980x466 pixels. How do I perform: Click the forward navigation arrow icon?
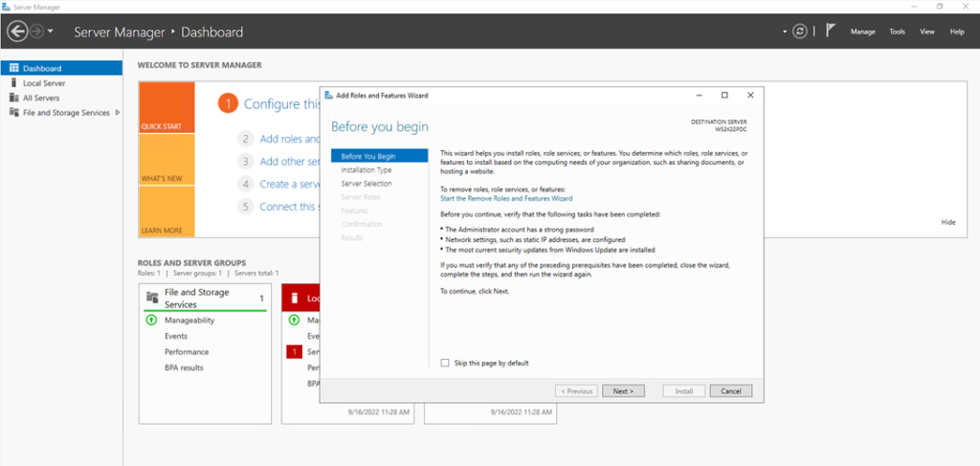point(37,32)
